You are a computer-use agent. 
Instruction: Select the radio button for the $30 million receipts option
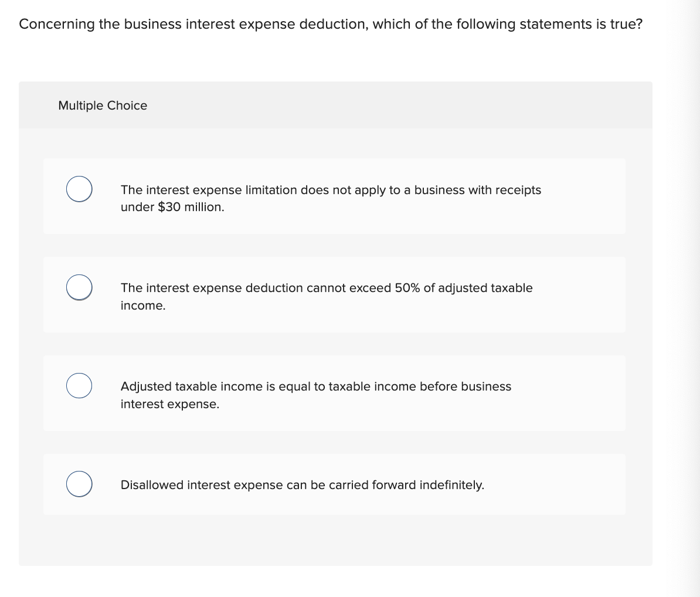(x=79, y=189)
